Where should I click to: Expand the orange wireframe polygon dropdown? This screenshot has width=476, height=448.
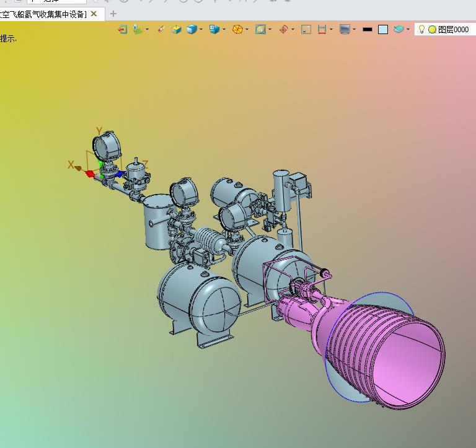(x=247, y=30)
